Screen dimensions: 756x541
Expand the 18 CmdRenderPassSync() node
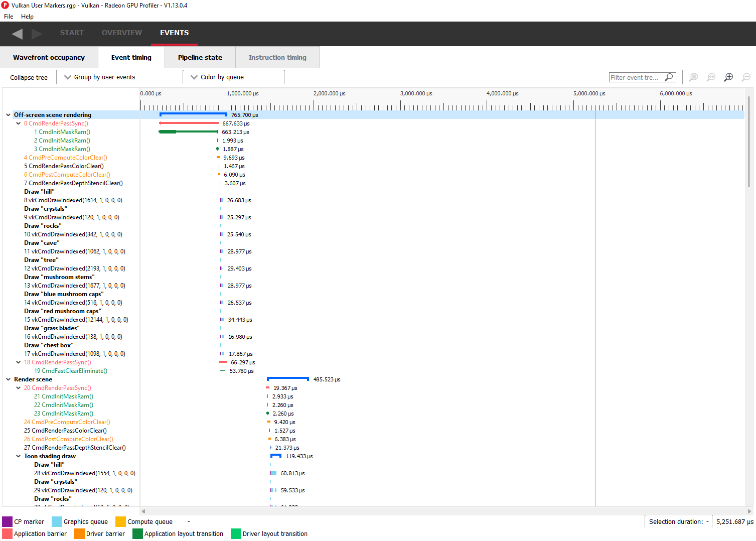pyautogui.click(x=19, y=362)
